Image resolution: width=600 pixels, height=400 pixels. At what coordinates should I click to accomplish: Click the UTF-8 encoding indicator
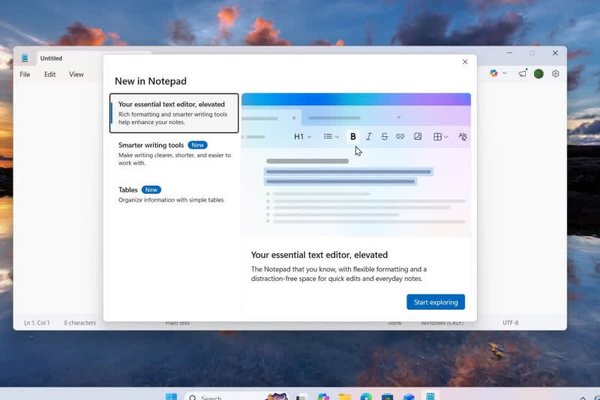tap(510, 323)
